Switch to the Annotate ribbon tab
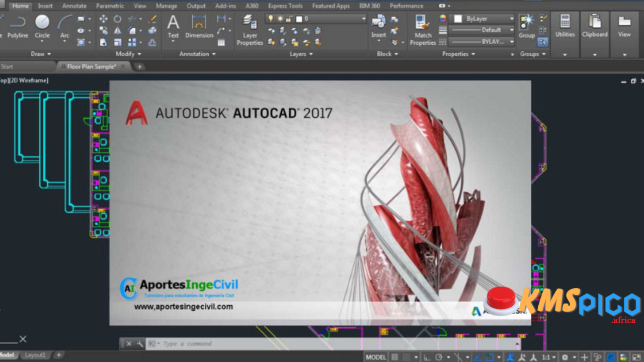 74,6
